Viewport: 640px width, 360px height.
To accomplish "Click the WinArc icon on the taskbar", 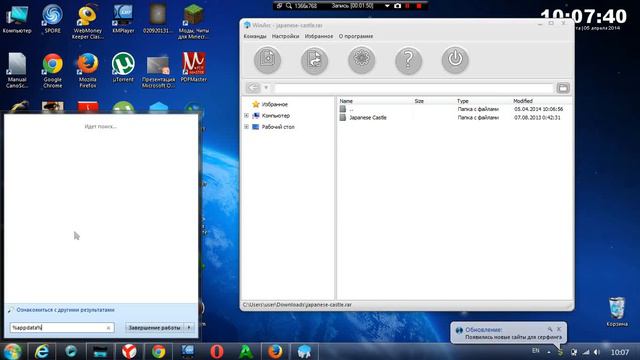I will pos(304,351).
